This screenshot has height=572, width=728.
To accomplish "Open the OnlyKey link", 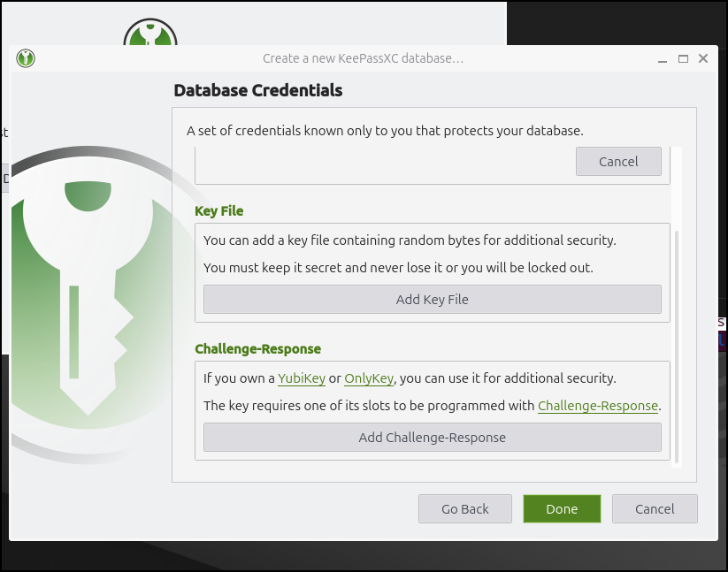I will pyautogui.click(x=368, y=378).
